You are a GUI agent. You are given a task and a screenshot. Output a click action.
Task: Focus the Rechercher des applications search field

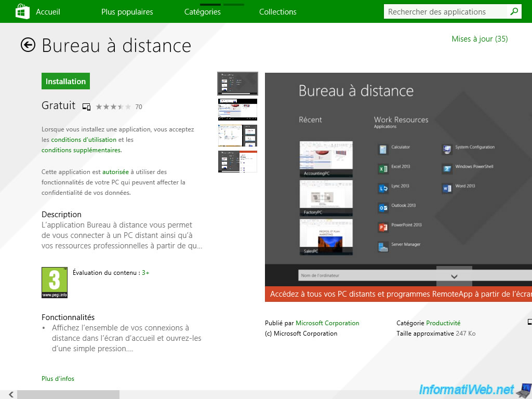click(445, 11)
